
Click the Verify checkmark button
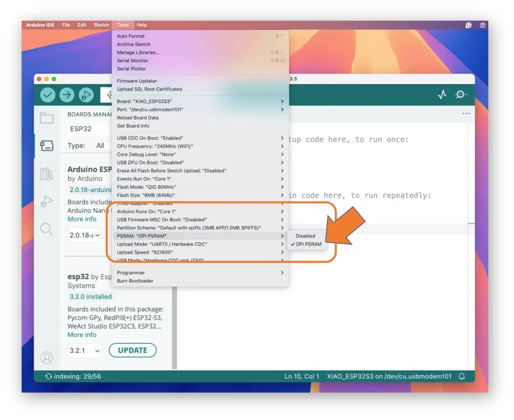pyautogui.click(x=48, y=95)
